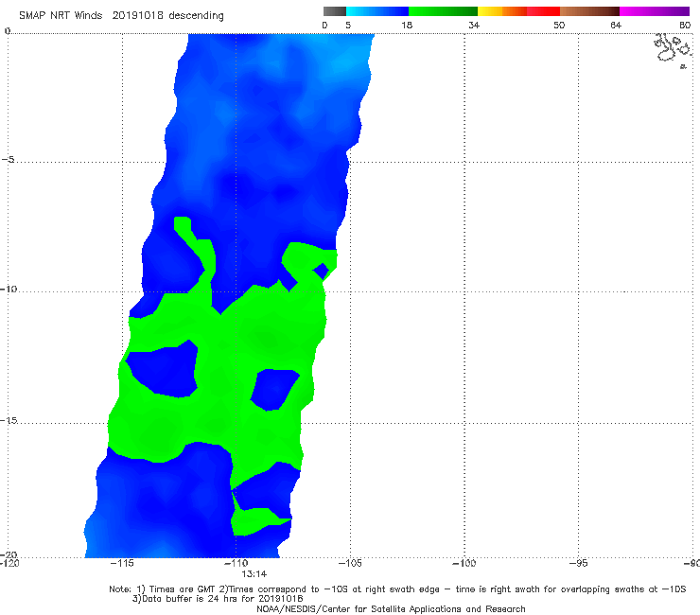The image size is (700, 615).
Task: Click the note line '3)Data buffer is 24 hrs'
Action: coord(218,599)
